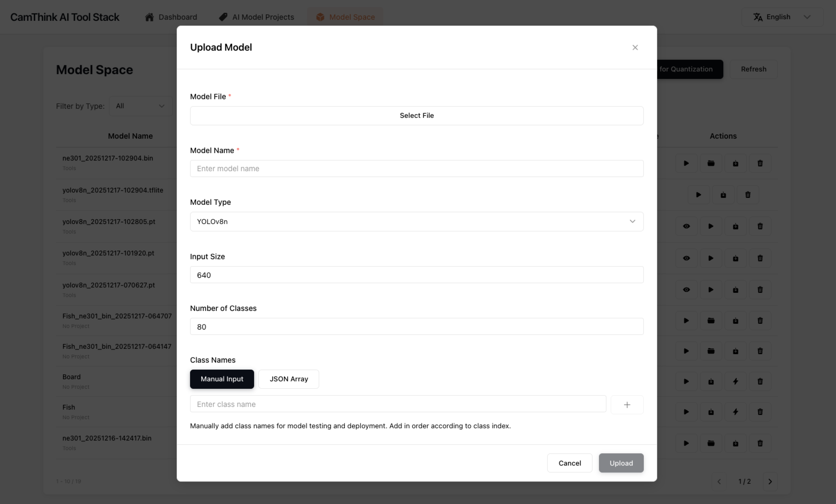This screenshot has width=836, height=504.
Task: Open the folder icon for the Board model
Action: pyautogui.click(x=711, y=381)
